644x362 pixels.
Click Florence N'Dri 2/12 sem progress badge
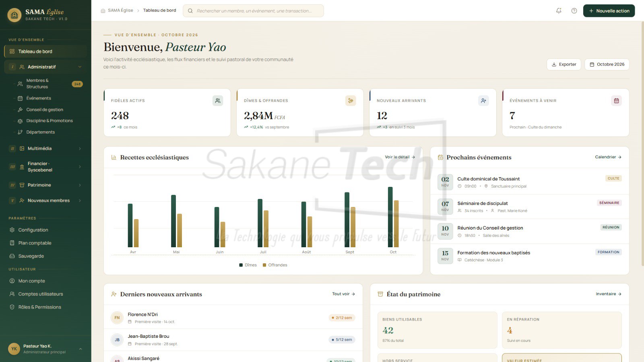tap(342, 318)
